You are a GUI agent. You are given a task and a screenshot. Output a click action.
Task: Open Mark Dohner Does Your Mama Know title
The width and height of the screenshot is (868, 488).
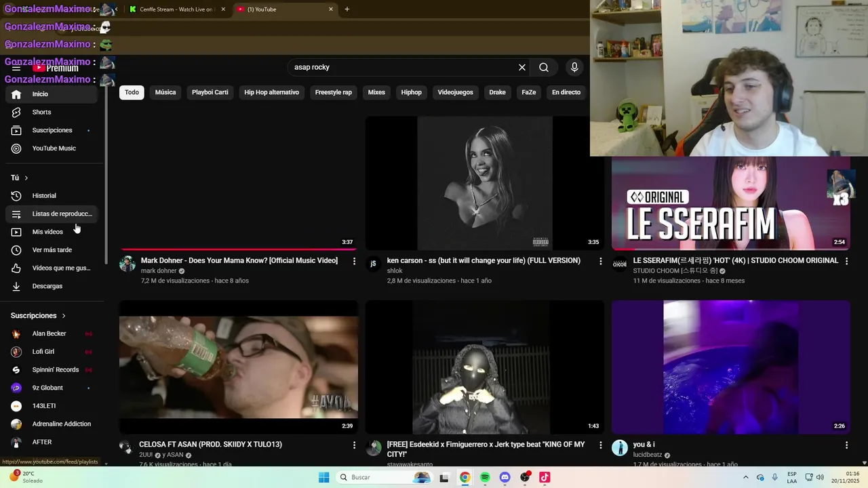[239, 261]
